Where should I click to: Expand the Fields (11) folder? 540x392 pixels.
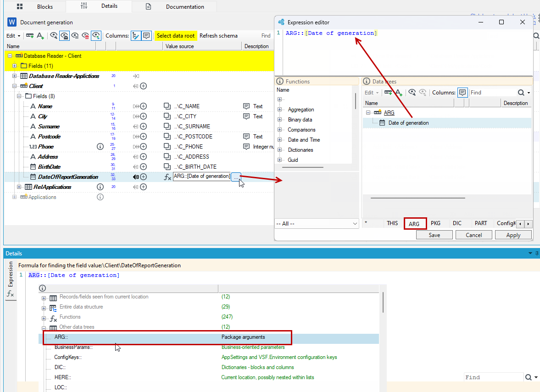[15, 66]
